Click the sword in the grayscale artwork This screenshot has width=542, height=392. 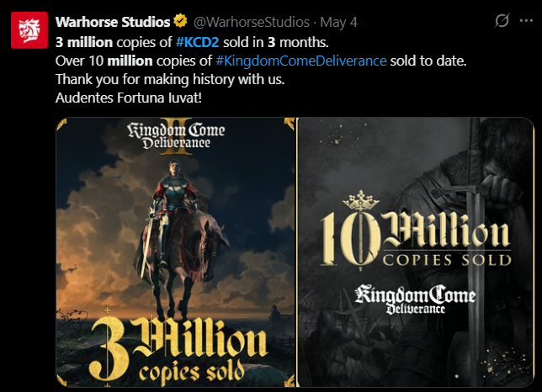[476, 252]
